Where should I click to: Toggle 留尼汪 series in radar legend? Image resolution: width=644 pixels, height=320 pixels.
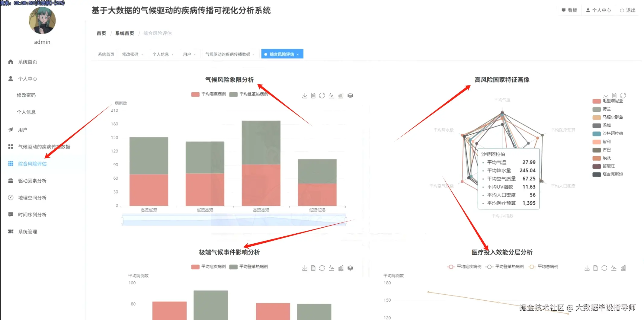pyautogui.click(x=604, y=166)
